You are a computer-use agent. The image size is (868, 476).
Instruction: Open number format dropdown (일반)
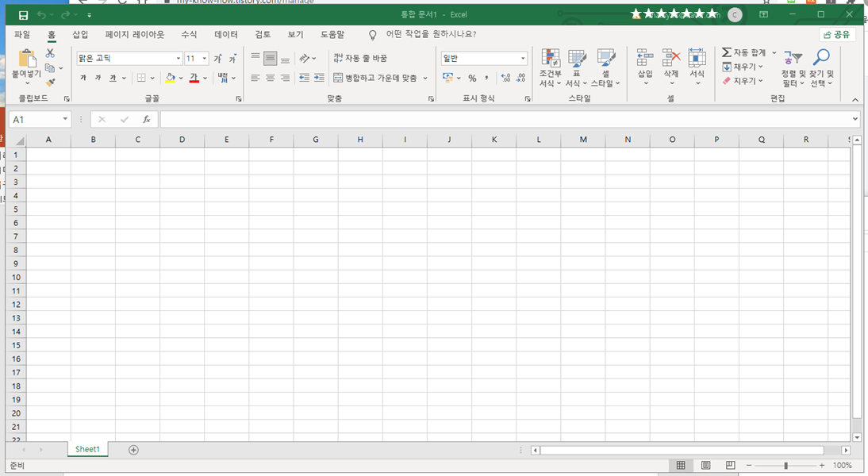click(523, 58)
